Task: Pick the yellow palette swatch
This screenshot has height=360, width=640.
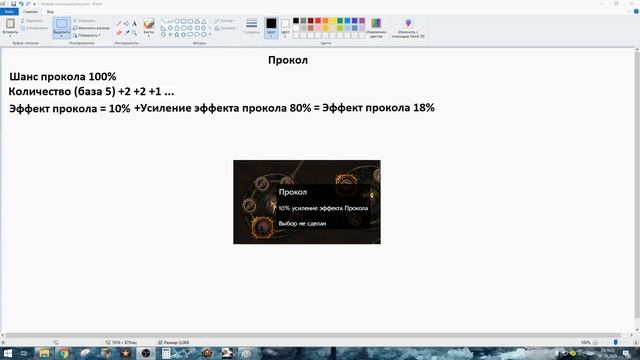Action: (x=333, y=20)
